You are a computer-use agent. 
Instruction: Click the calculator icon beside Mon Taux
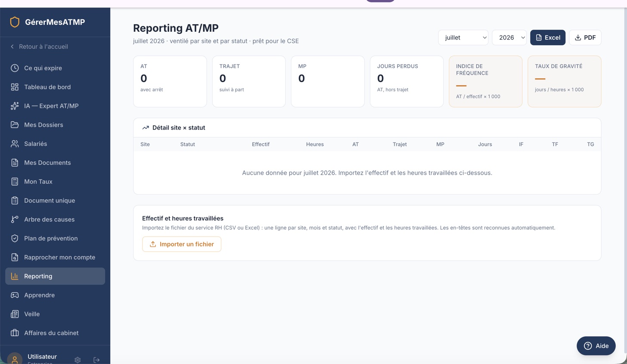pos(15,182)
